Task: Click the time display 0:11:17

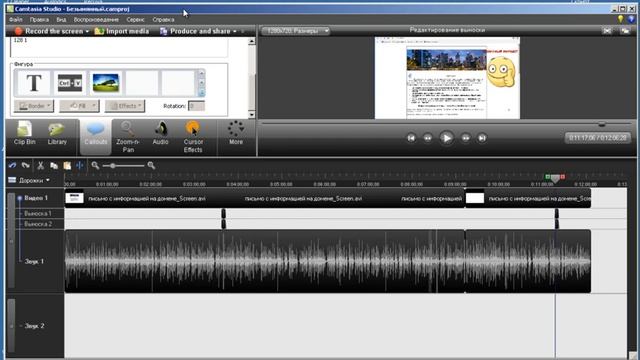Action: pyautogui.click(x=598, y=138)
